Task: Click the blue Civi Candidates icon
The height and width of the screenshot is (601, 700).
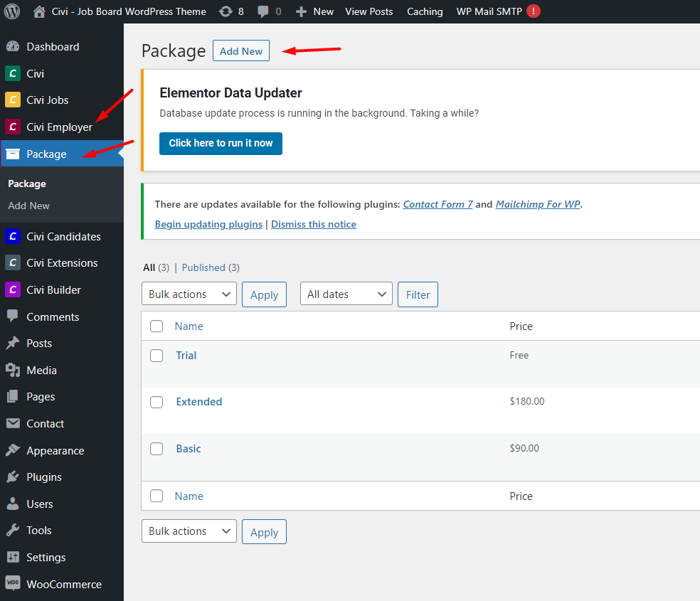Action: point(13,236)
